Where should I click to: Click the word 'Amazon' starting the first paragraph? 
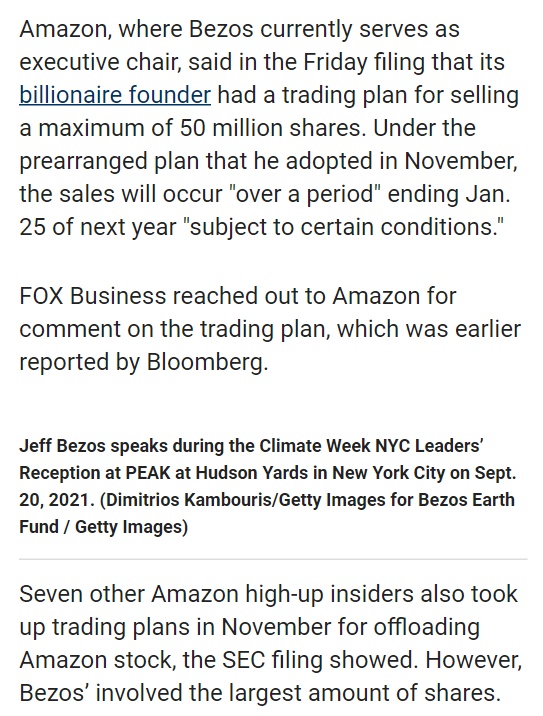(63, 30)
